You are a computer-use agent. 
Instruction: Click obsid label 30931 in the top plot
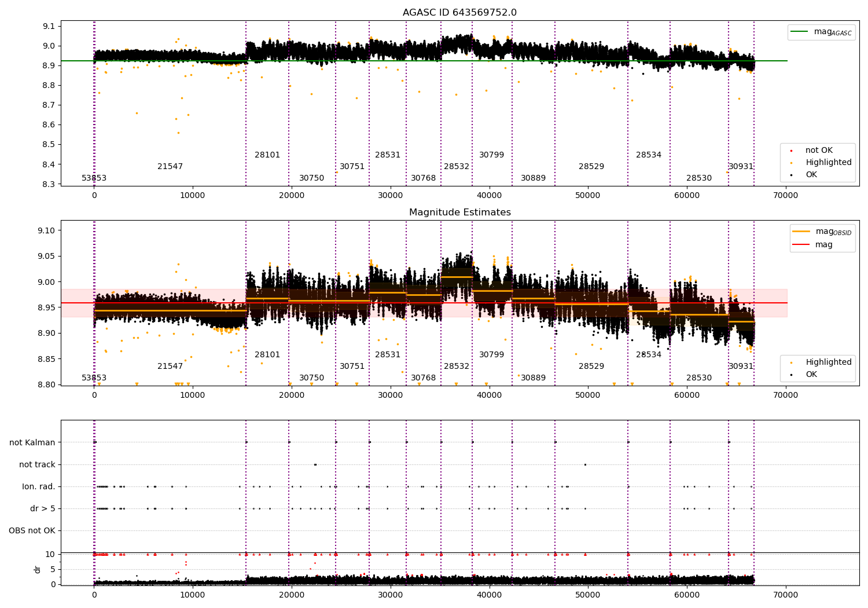point(741,167)
